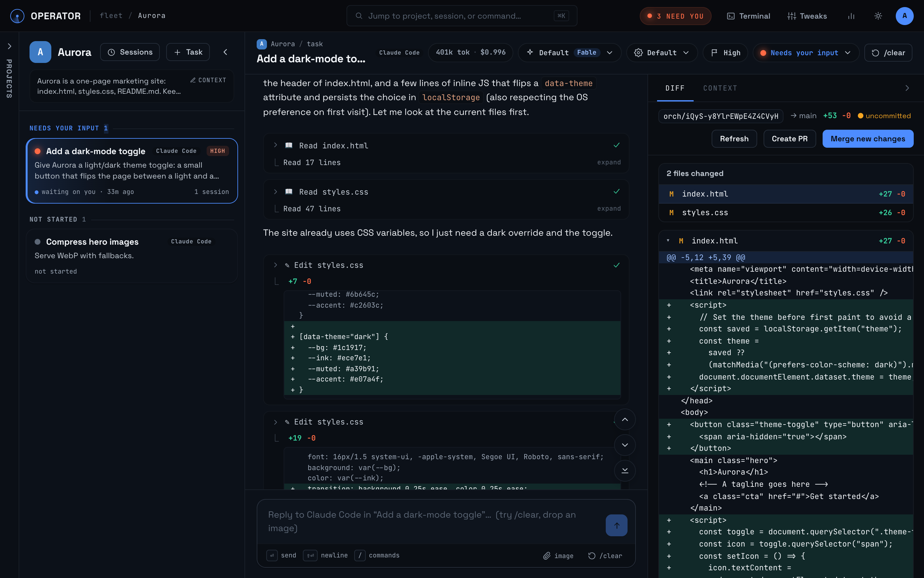Click /clear under the reply box

tap(605, 556)
